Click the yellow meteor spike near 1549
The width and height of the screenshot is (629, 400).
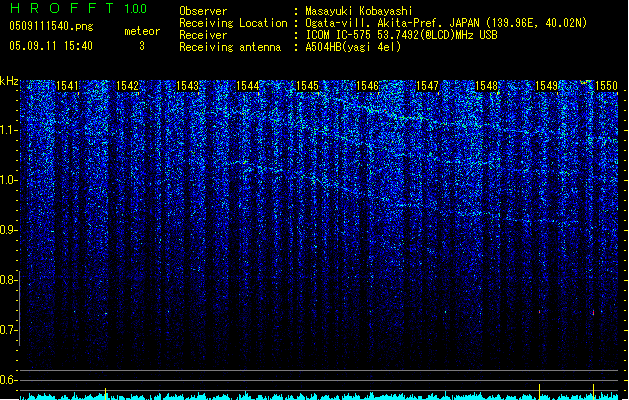tap(540, 392)
